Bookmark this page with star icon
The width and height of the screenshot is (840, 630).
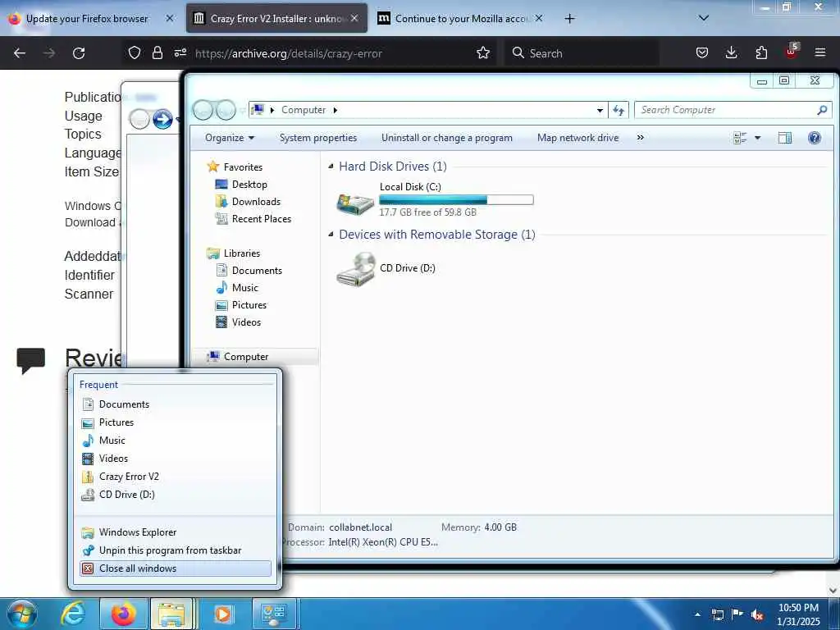click(483, 53)
